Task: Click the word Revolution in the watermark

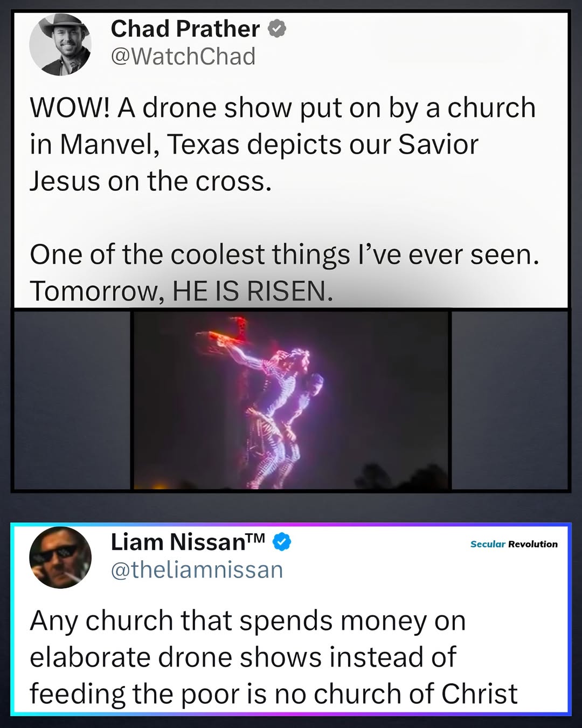Action: (x=532, y=544)
